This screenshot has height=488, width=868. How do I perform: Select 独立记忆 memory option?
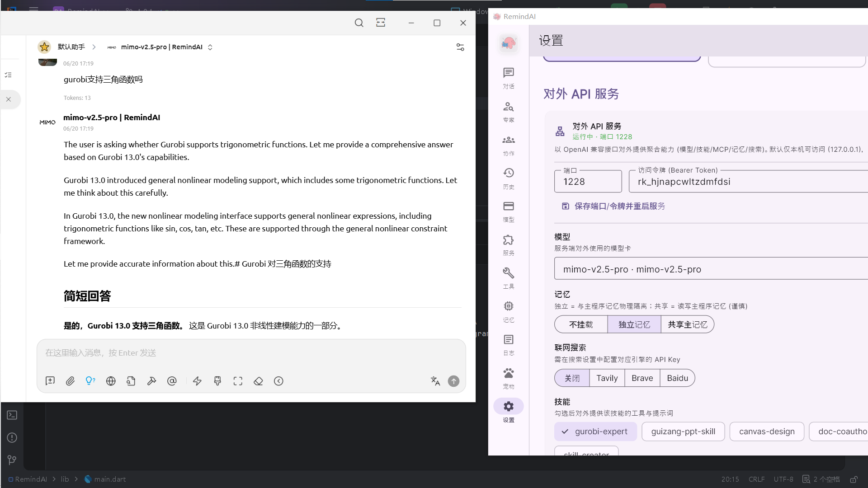point(634,324)
